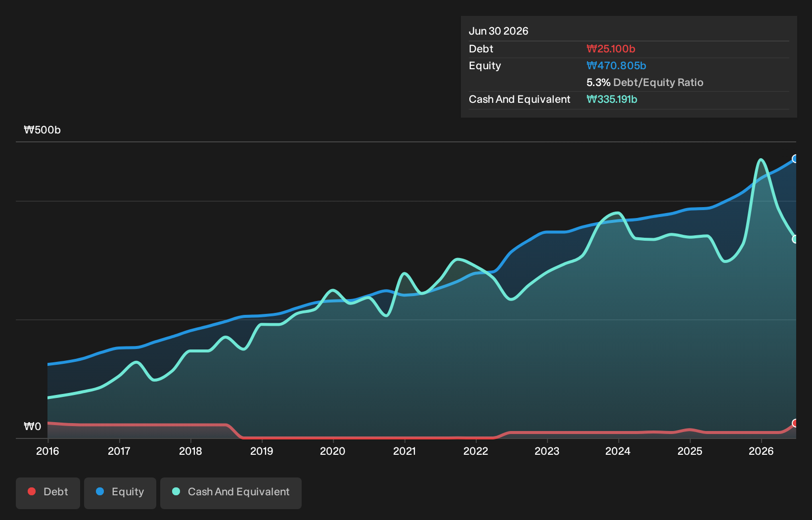Click the 2022 x-axis label
The image size is (812, 520).
[476, 451]
